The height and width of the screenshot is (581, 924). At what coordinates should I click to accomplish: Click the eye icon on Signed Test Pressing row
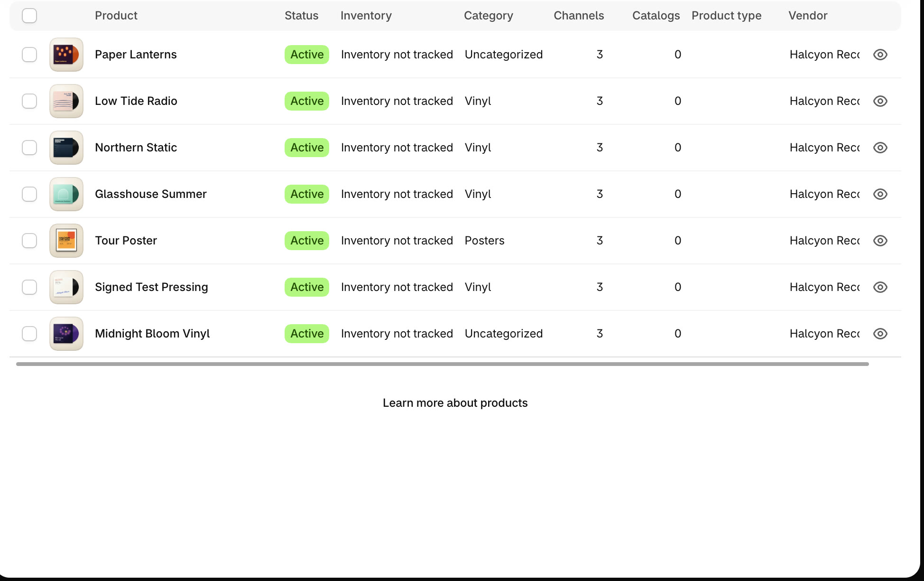pyautogui.click(x=880, y=287)
